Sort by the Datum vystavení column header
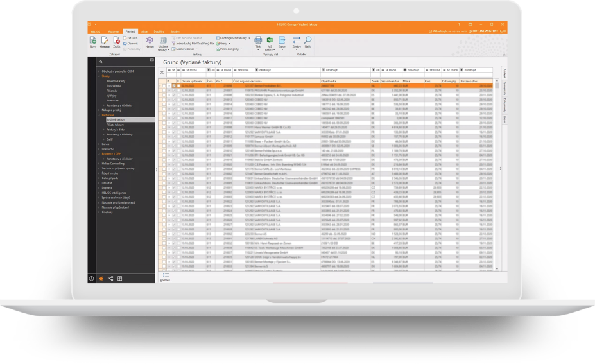595x364 pixels. pos(193,82)
